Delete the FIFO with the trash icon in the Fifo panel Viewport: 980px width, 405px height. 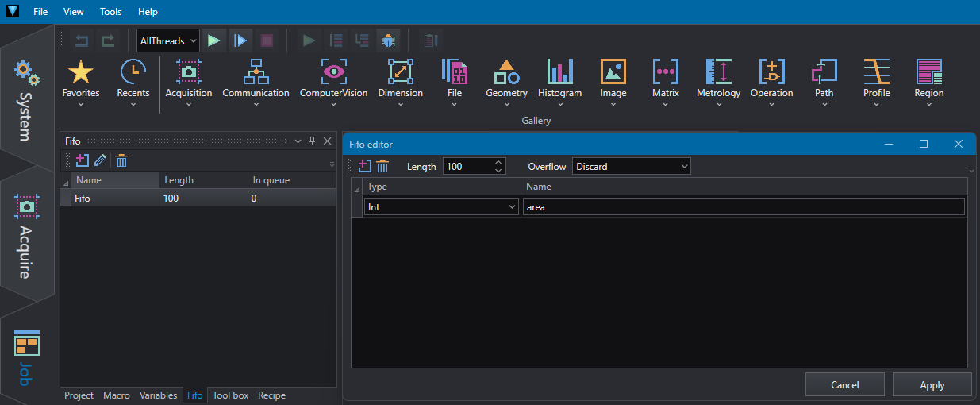121,160
